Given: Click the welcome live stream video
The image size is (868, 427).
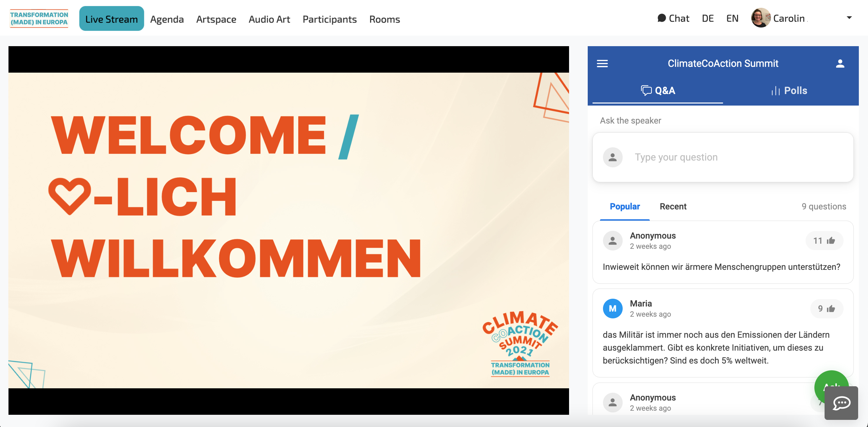Looking at the screenshot, I should [288, 230].
